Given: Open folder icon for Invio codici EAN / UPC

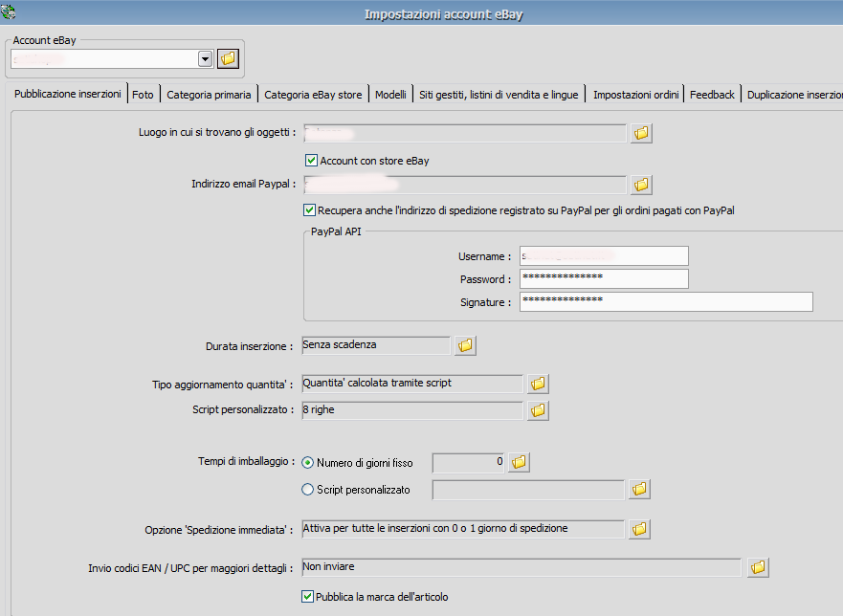Looking at the screenshot, I should pos(758,567).
